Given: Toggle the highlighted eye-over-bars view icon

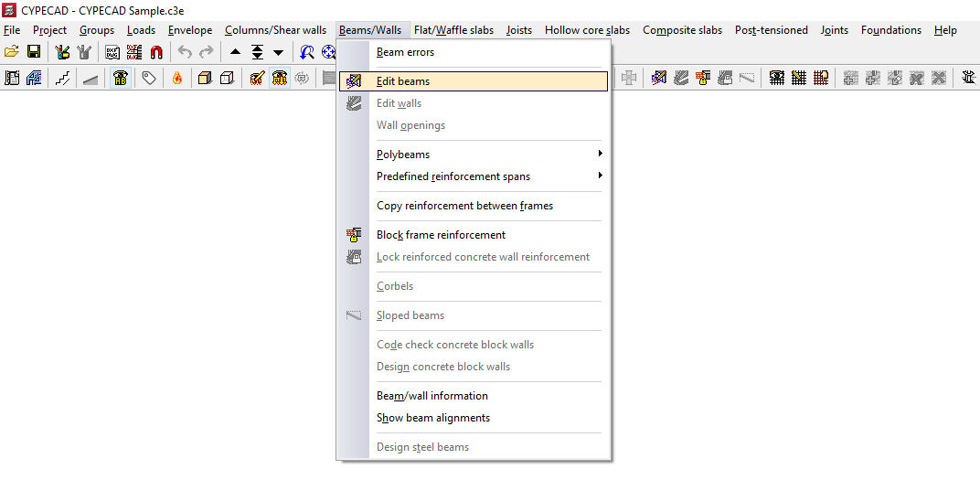Looking at the screenshot, I should pyautogui.click(x=280, y=78).
